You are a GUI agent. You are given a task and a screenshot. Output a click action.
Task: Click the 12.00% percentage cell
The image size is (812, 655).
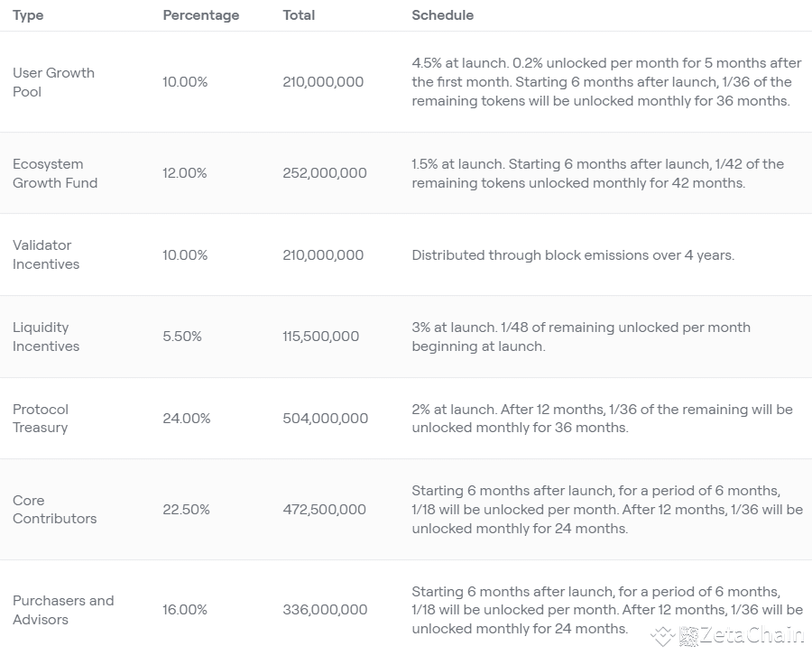185,173
